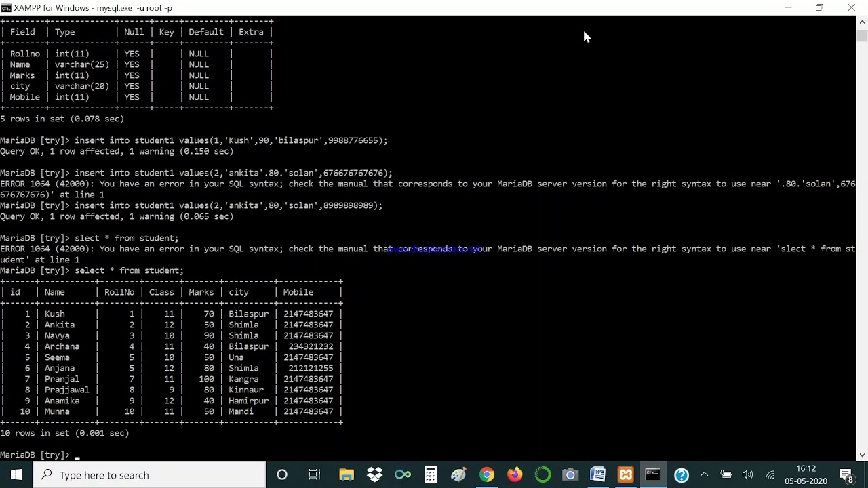Click the name Ankita in results table
The width and height of the screenshot is (868, 488).
[x=60, y=325]
